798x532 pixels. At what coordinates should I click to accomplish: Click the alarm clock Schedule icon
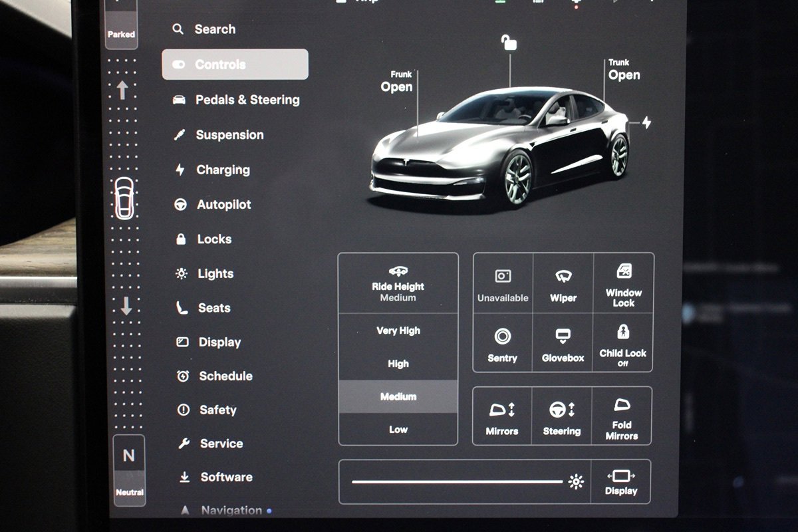(x=183, y=376)
